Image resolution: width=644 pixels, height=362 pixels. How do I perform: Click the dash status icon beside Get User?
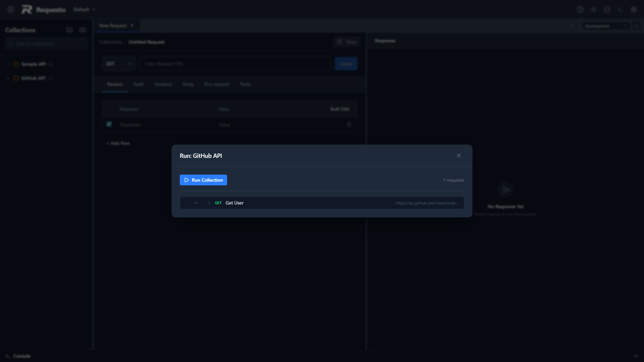(x=196, y=203)
